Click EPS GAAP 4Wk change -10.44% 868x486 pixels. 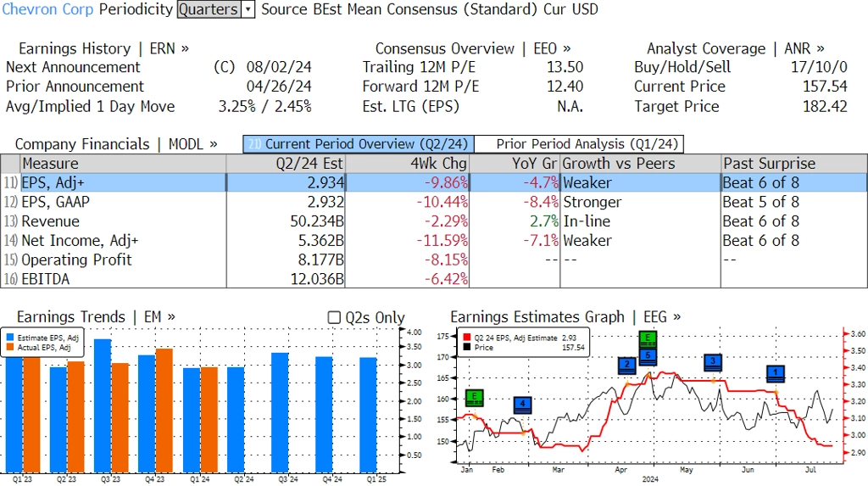(442, 202)
